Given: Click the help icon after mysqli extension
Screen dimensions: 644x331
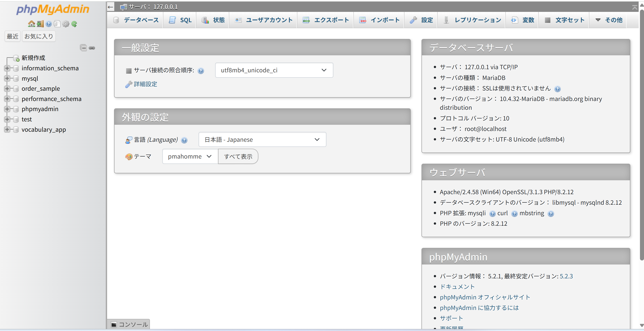Looking at the screenshot, I should [x=492, y=214].
